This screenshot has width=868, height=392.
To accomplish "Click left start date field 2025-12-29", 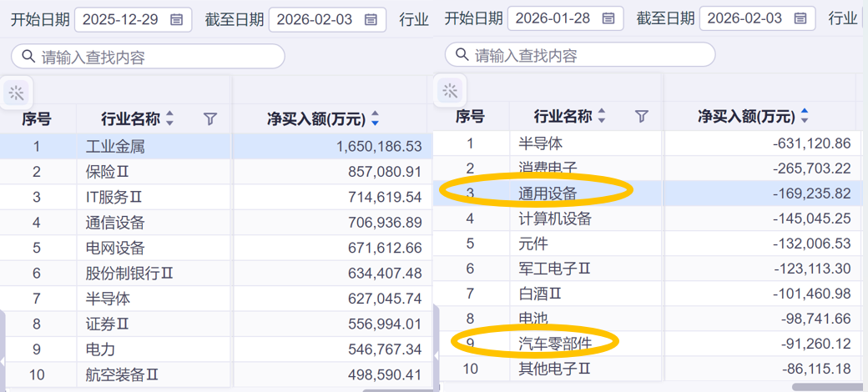I will 133,20.
